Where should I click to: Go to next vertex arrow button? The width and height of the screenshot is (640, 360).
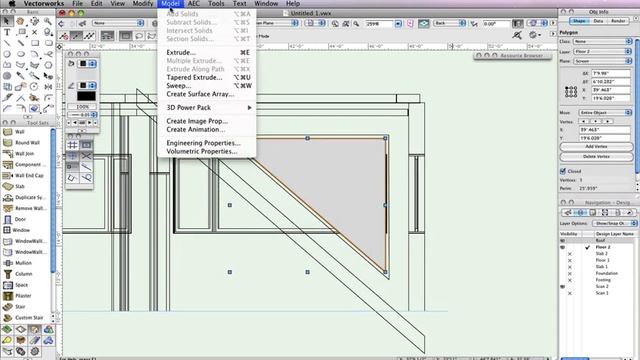click(608, 122)
